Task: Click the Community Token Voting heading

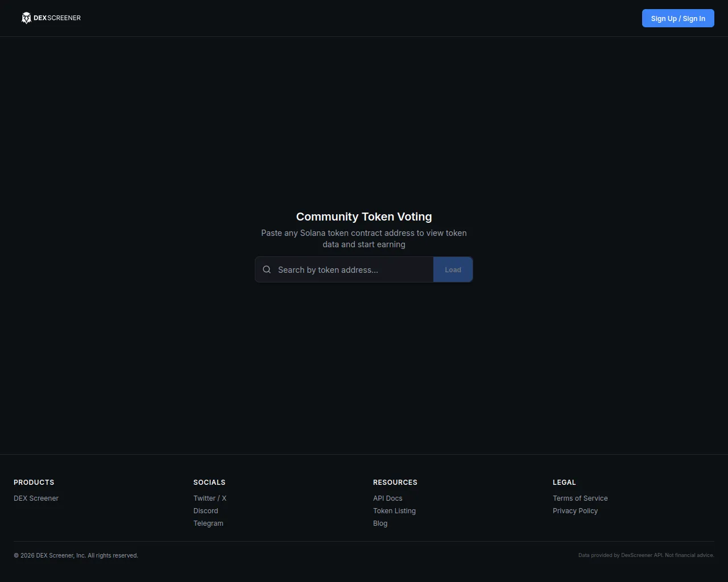Action: click(x=364, y=217)
